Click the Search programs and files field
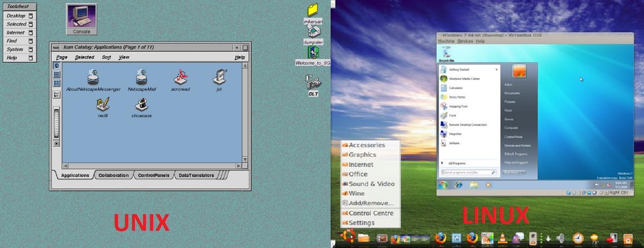The image size is (644, 248). pyautogui.click(x=469, y=172)
